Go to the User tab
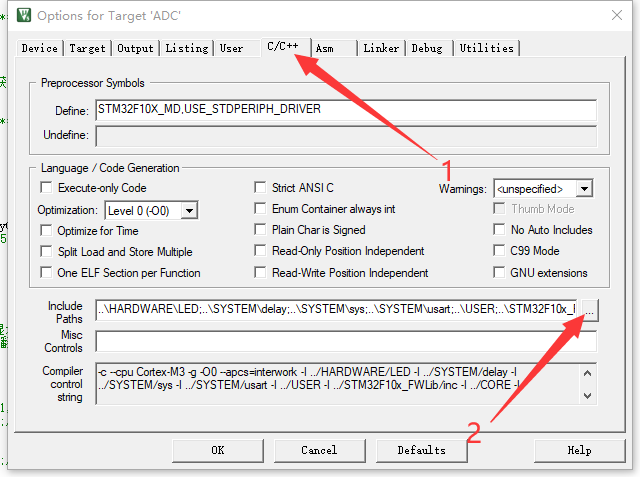Screen dimensions: 640x477 tap(231, 48)
